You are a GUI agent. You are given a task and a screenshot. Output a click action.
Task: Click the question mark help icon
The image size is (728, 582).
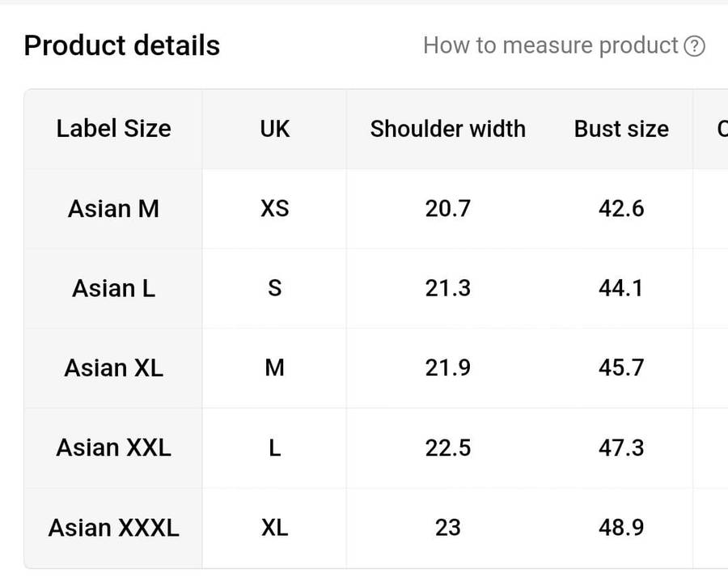click(x=694, y=46)
